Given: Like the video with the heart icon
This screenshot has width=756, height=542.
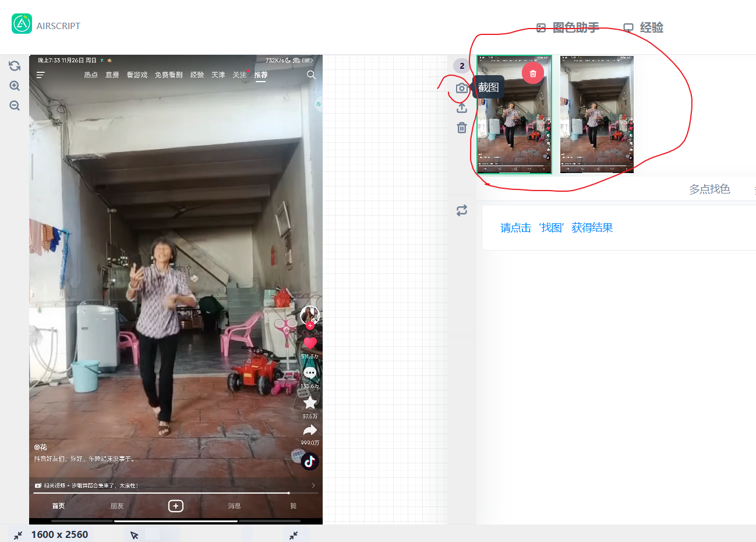Looking at the screenshot, I should pos(310,343).
